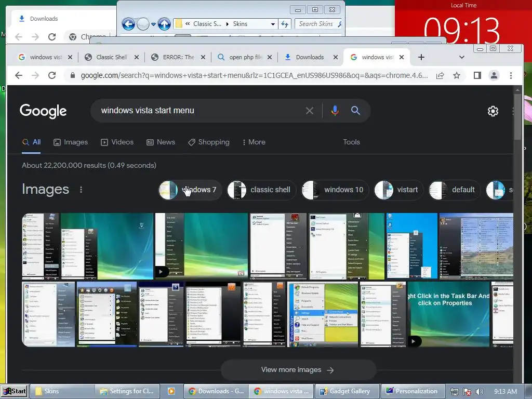Viewport: 532px width, 399px height.
Task: Open new Chrome tab
Action: [x=421, y=57]
